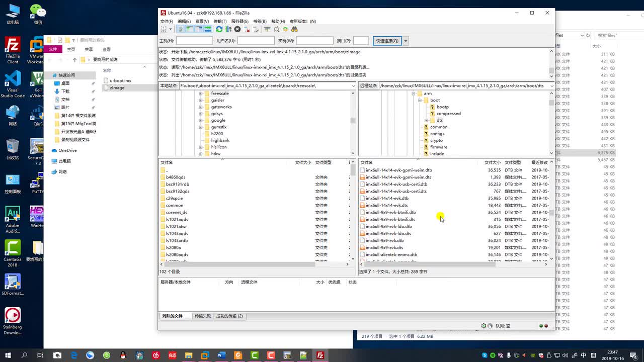Click remote file list vertical scrollbar
Viewport: 644px width, 362px height.
tap(551, 213)
